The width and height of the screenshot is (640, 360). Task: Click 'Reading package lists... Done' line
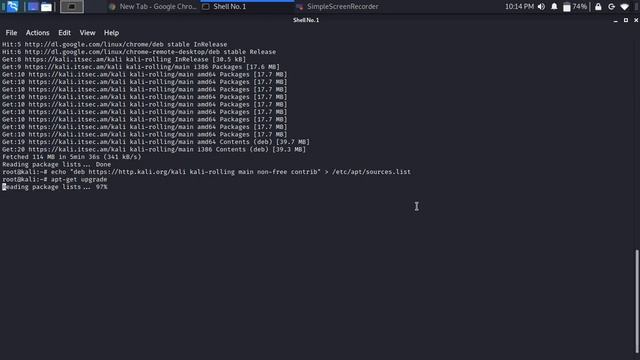pos(56,164)
